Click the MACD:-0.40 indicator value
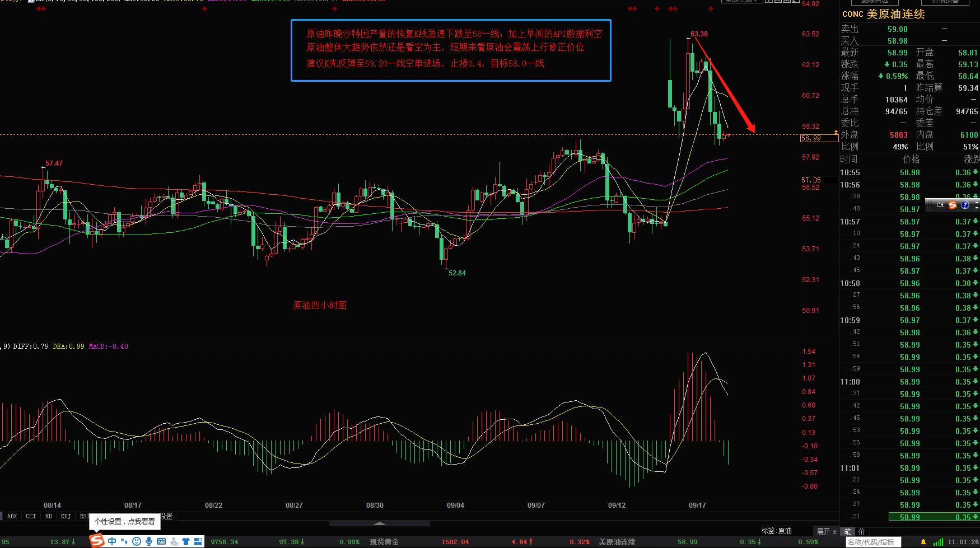The width and height of the screenshot is (980, 548). coord(108,346)
